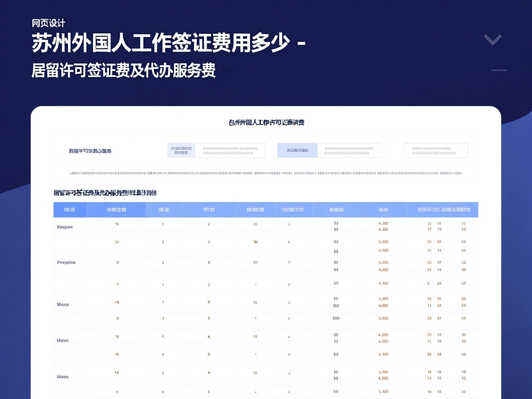Select the 居留许可签证费及代办服务费 subtitle
This screenshot has height=399, width=532.
(x=124, y=70)
